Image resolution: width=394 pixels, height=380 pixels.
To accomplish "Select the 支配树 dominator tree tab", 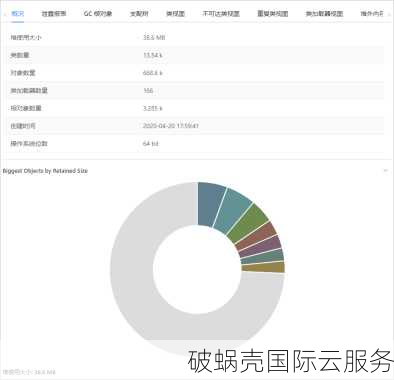I will click(x=139, y=14).
